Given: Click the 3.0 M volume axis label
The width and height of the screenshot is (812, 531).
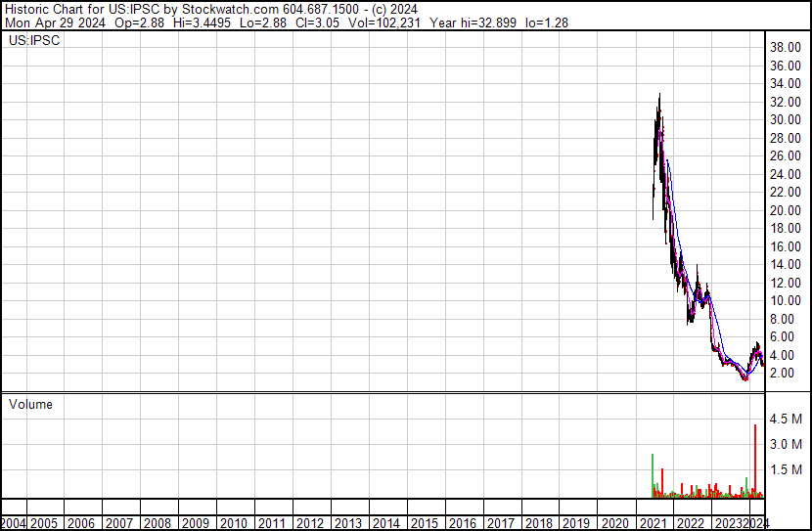Looking at the screenshot, I should pyautogui.click(x=787, y=444).
